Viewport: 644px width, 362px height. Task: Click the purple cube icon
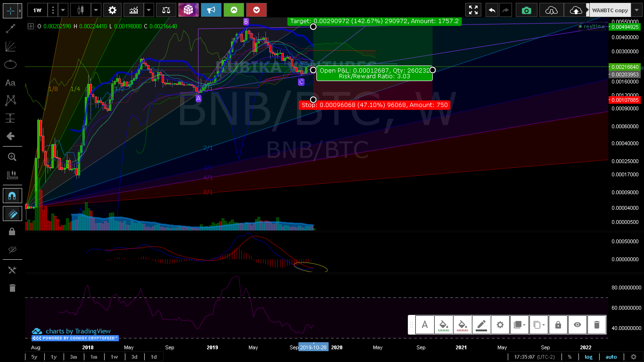point(189,10)
